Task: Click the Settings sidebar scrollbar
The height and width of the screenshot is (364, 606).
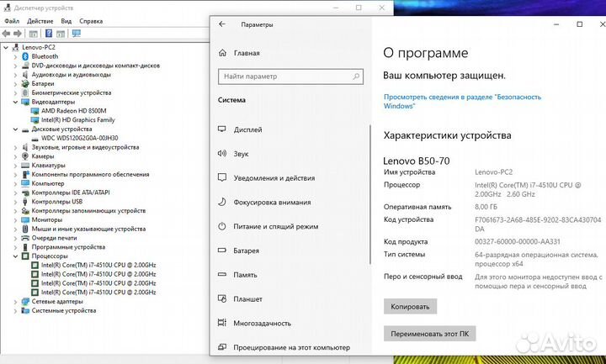Action: (369, 194)
